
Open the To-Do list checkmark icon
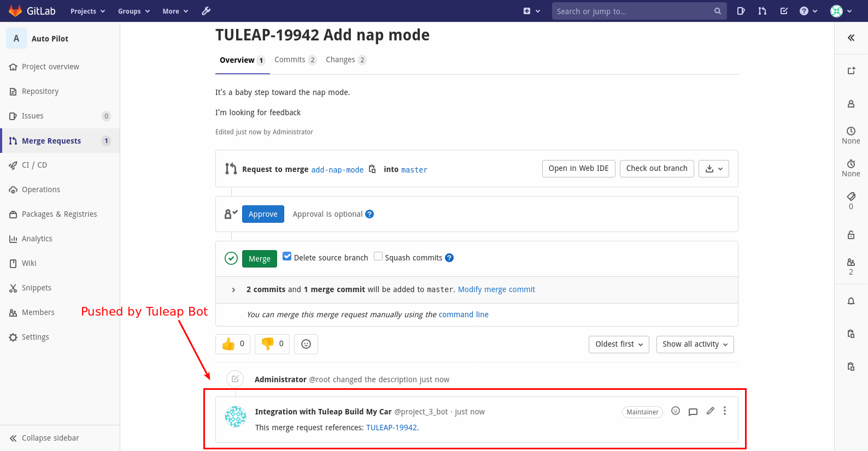[784, 11]
